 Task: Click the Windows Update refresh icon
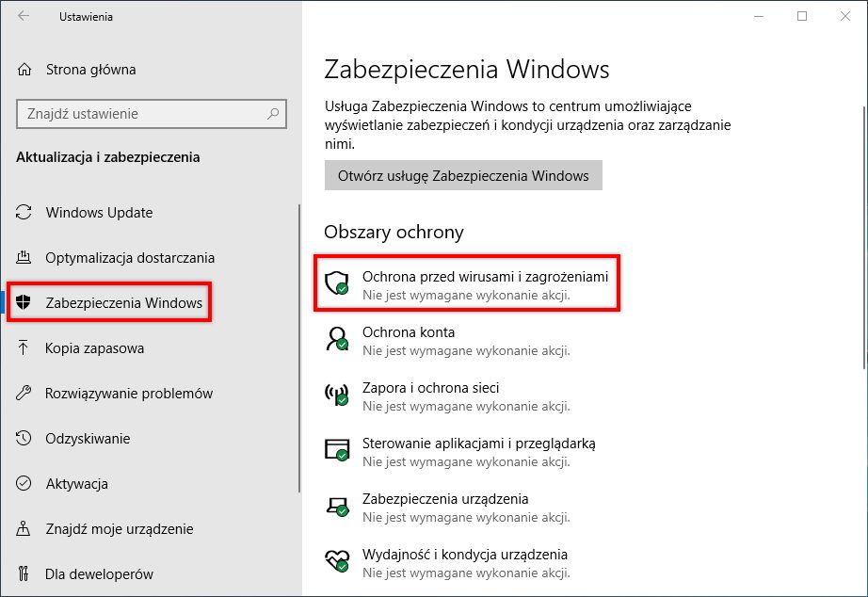point(23,212)
